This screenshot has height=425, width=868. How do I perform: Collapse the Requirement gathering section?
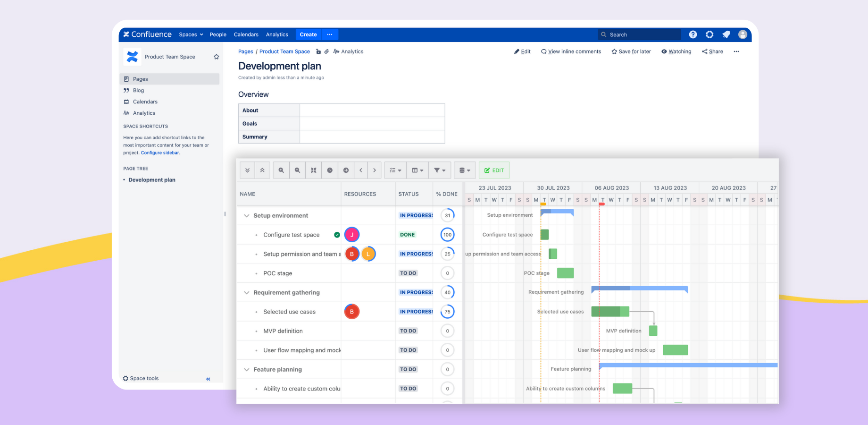click(x=246, y=292)
